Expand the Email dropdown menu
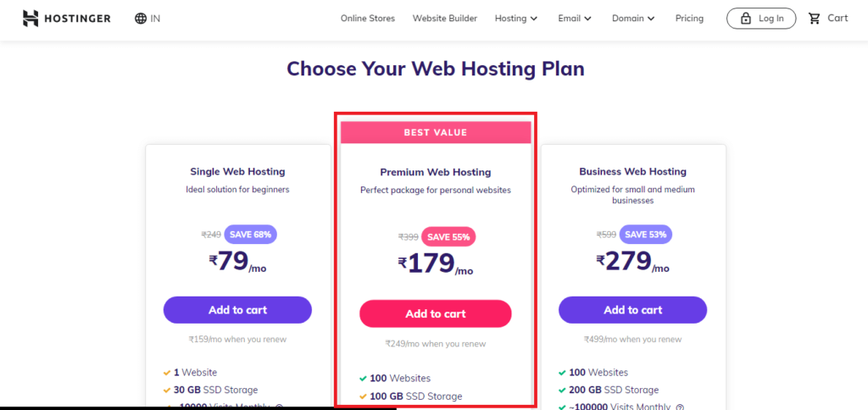868x410 pixels. (x=575, y=19)
